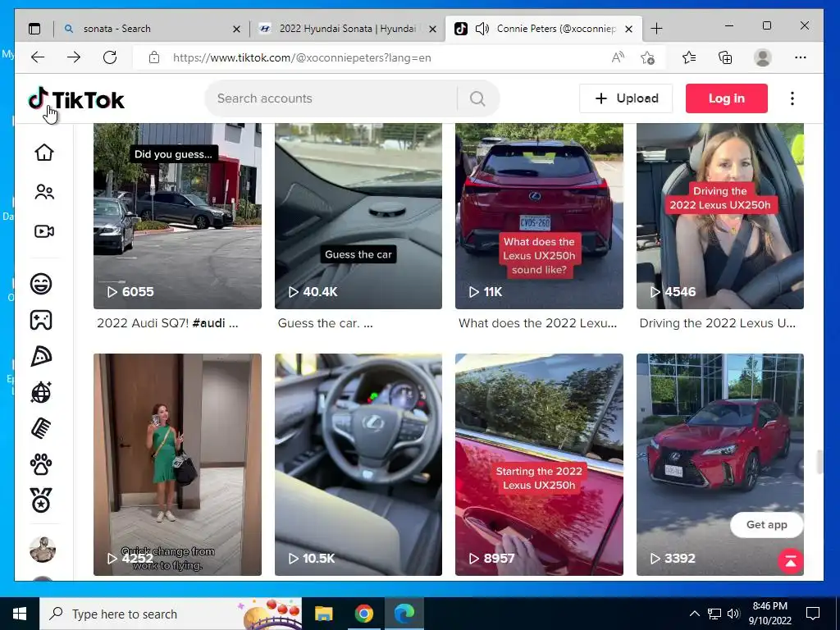Select the Beauty comb category icon
The image size is (840, 630).
click(x=41, y=428)
